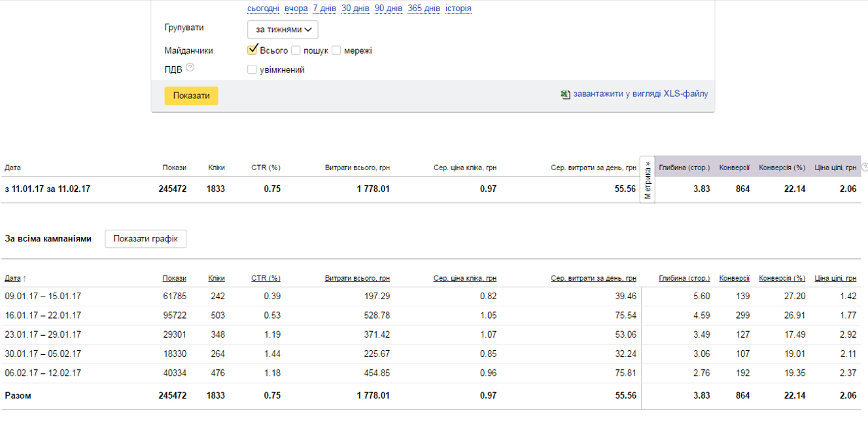Click the 2.92 goal price value
868x432 pixels.
[848, 334]
